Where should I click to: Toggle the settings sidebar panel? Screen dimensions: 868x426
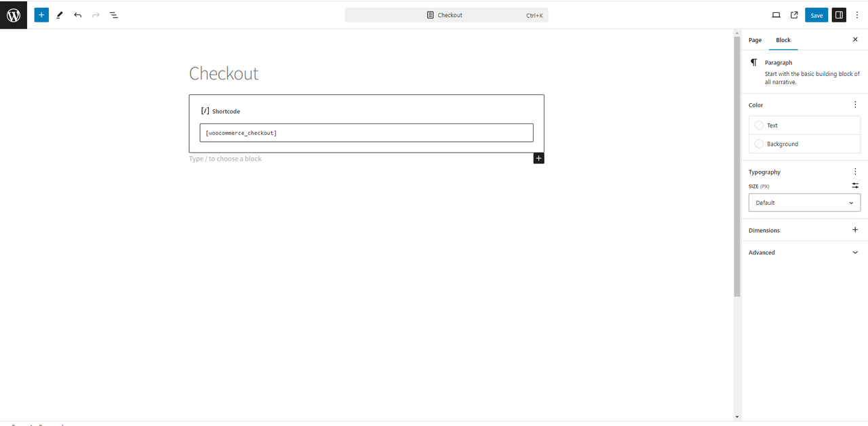(839, 15)
